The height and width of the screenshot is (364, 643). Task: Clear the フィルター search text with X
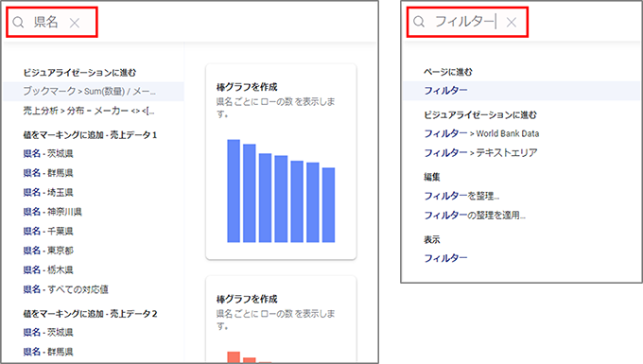click(x=511, y=22)
